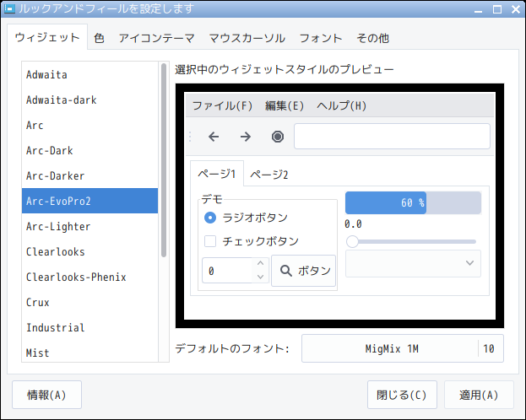Select the Adwaita theme
Viewport: 526px width, 420px height.
click(x=89, y=75)
